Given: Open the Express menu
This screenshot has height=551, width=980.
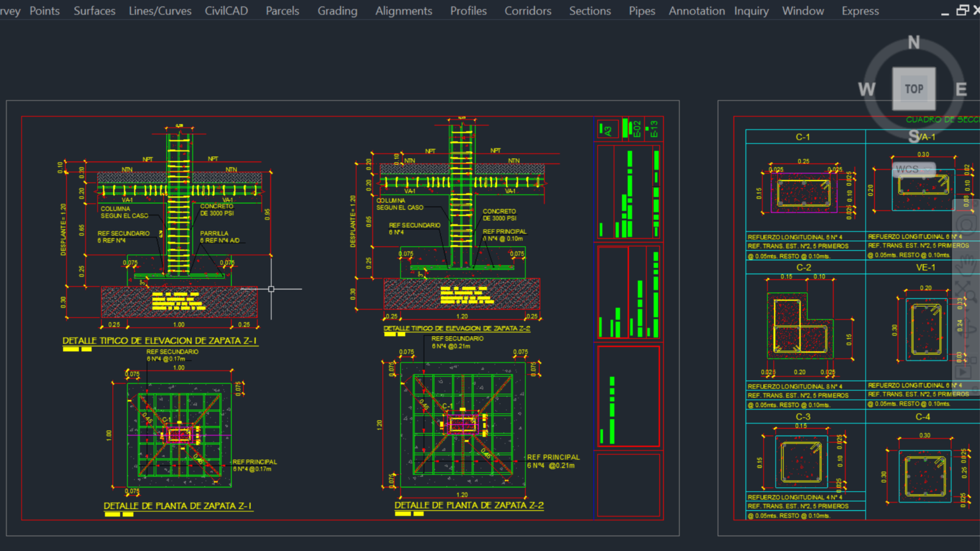Looking at the screenshot, I should 860,11.
